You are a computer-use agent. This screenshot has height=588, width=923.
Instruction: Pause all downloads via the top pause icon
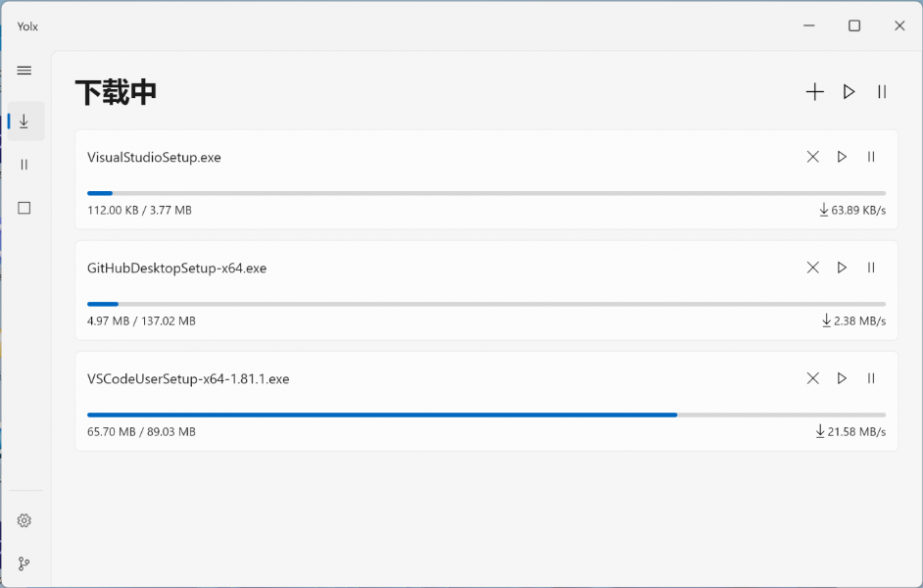click(881, 91)
